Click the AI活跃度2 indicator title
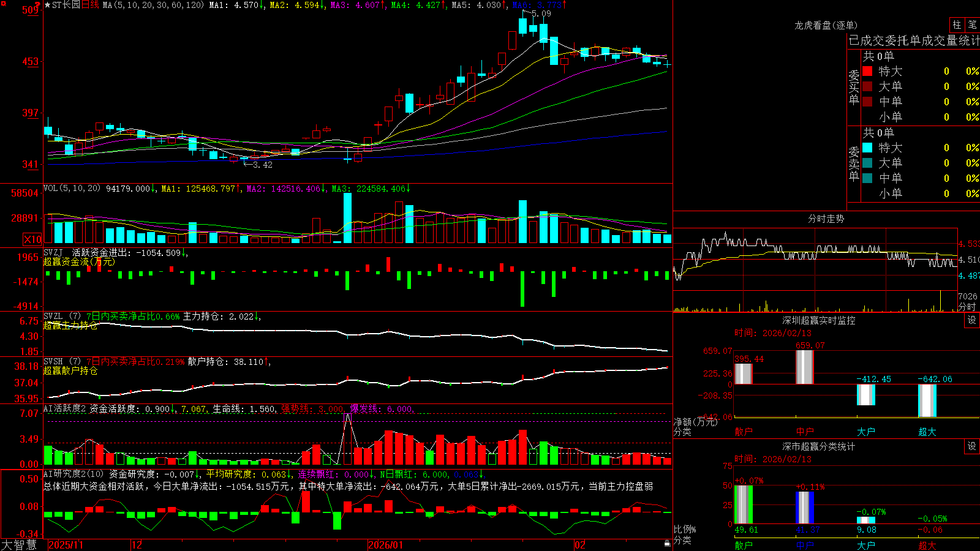 [x=65, y=408]
